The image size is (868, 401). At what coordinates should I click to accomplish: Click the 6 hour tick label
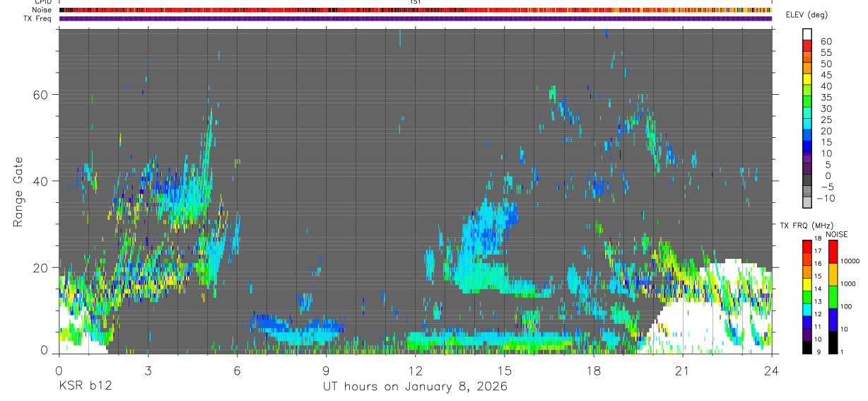tap(237, 370)
